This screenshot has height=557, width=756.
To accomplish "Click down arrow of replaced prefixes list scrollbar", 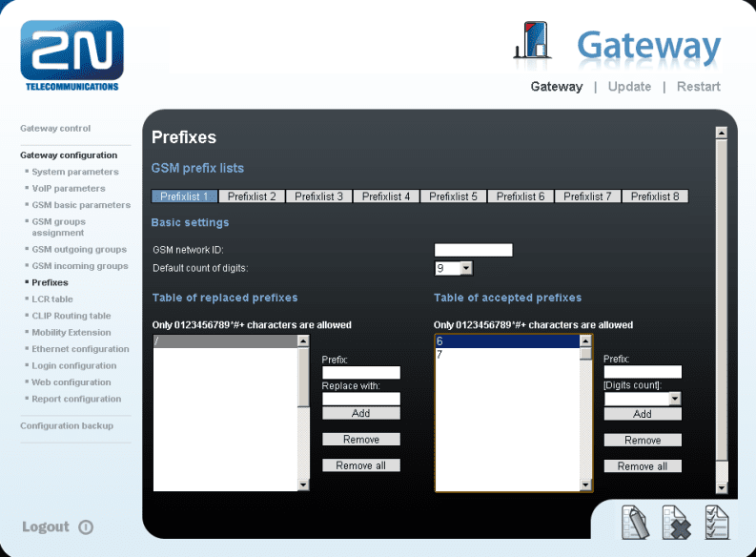I will click(303, 485).
